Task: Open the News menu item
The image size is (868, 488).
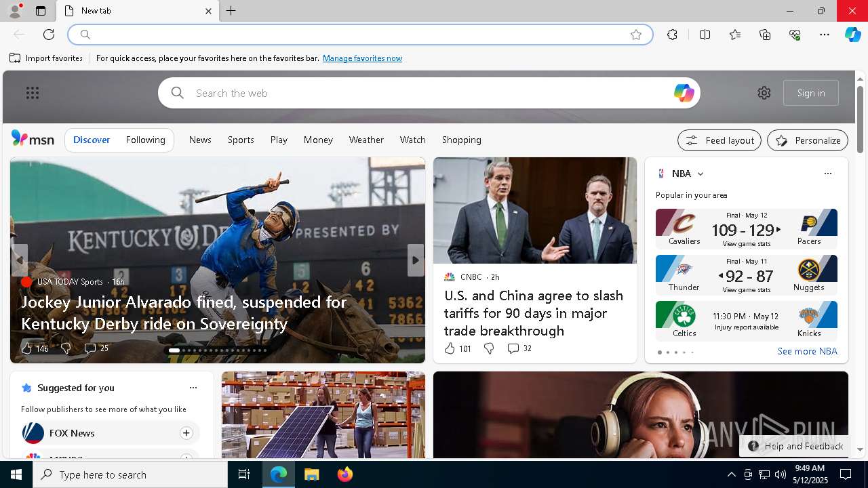Action: (200, 140)
